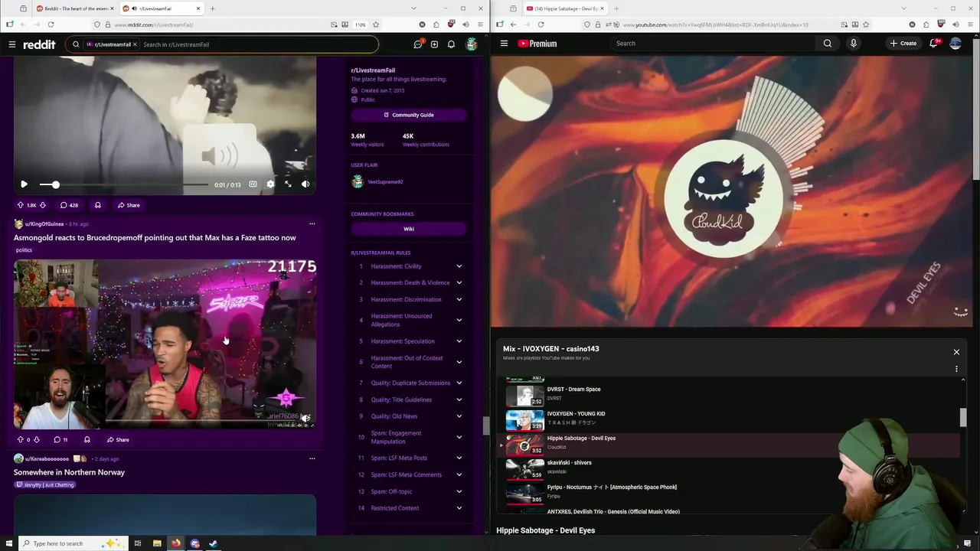Play IVOXYGEN - YOUNG KID from the mix
This screenshot has height=551, width=980.
[x=727, y=419]
